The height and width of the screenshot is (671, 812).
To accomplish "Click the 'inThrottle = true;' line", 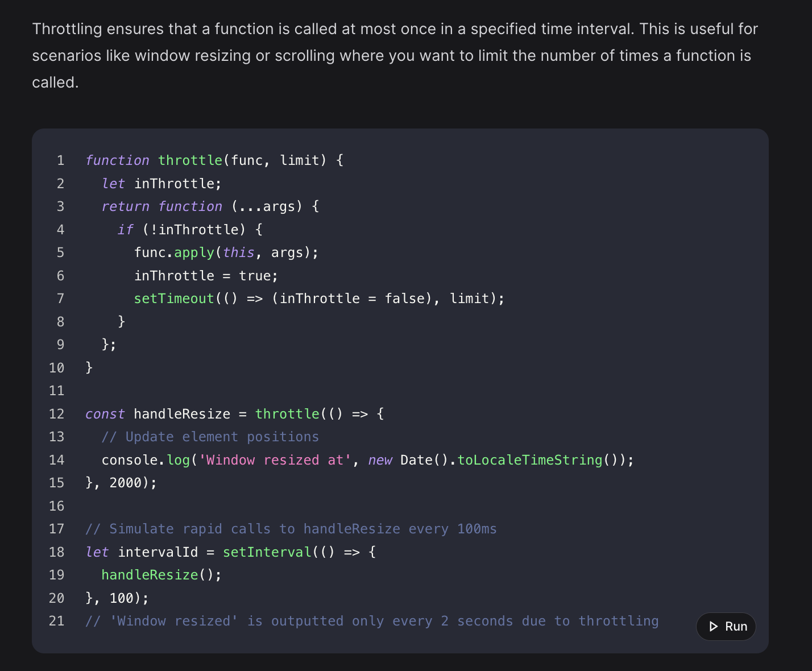I will (206, 276).
